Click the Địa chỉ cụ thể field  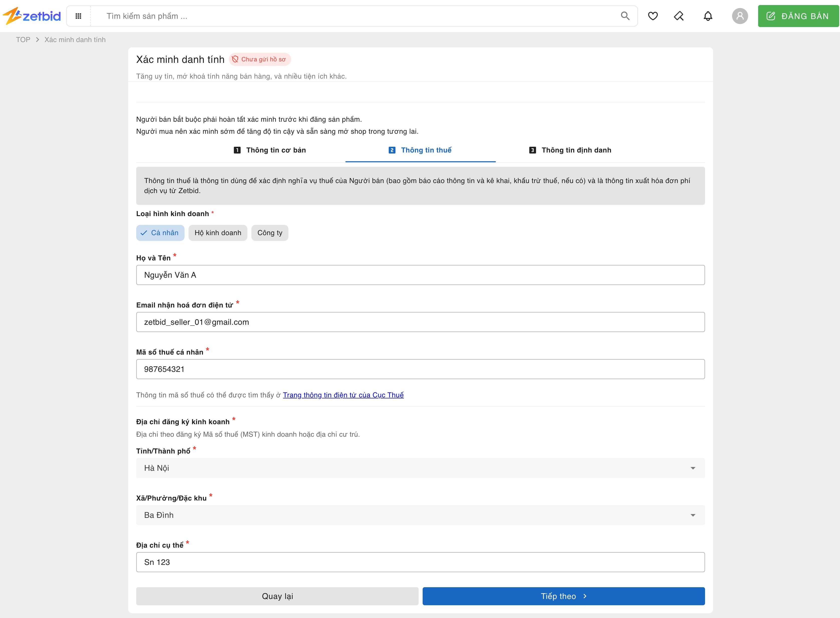(420, 562)
